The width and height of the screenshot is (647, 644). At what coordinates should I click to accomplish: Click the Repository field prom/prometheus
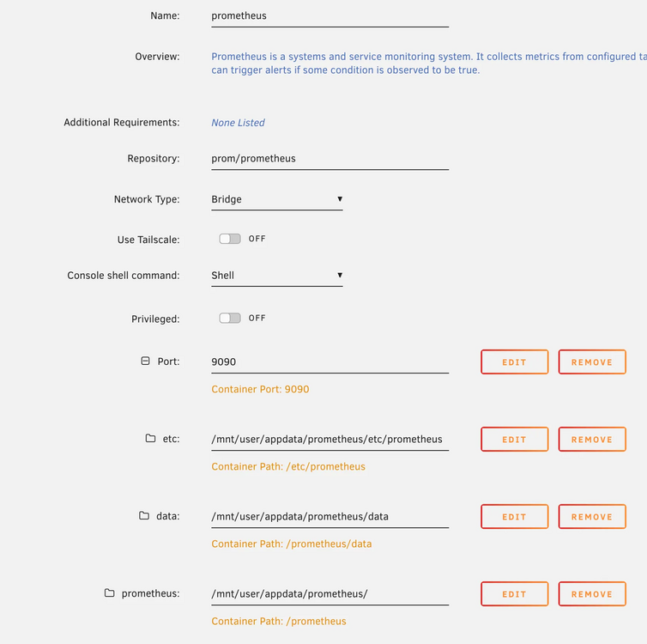tap(330, 159)
